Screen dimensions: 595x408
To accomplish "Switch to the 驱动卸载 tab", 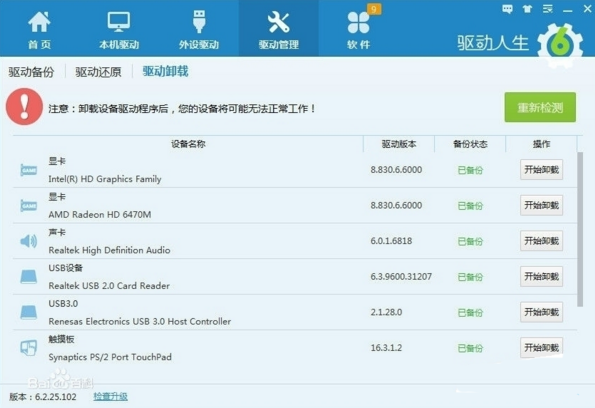I will point(165,71).
